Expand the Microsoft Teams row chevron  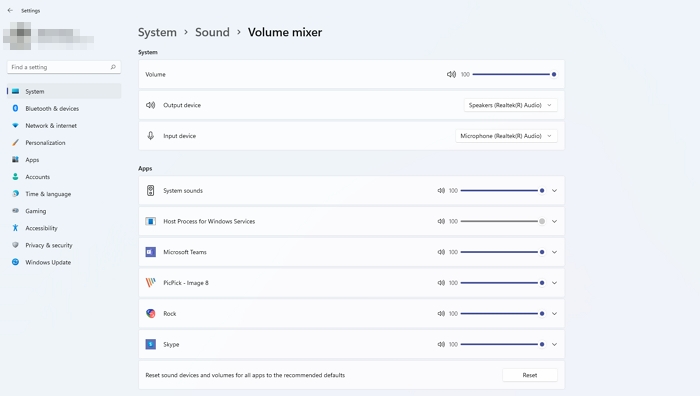click(x=554, y=252)
